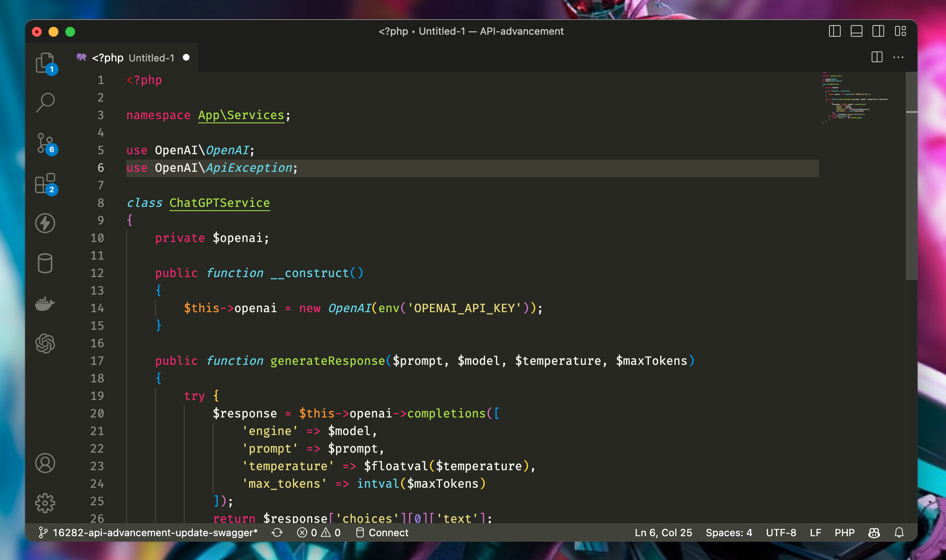Open the database explorer view

click(45, 263)
